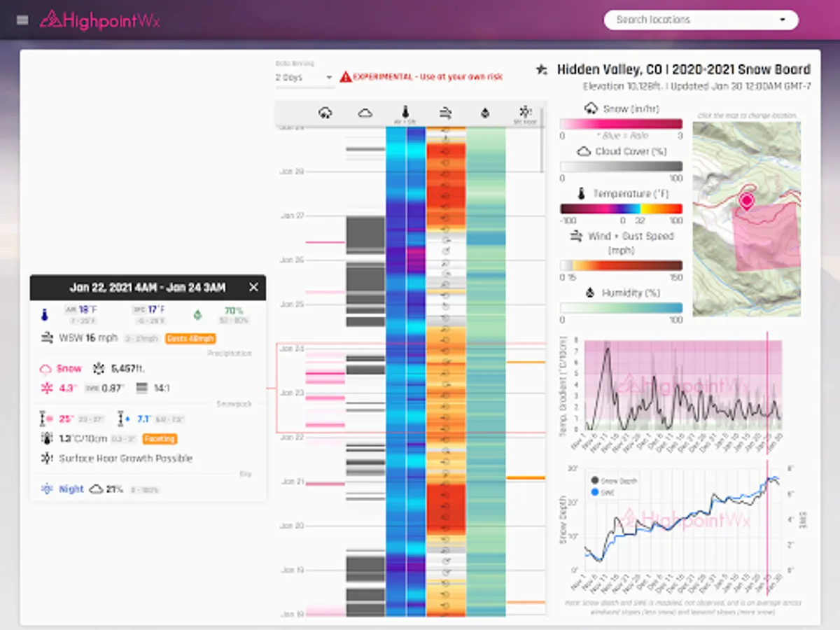Select the temperature column header thermometer icon
840x630 pixels.
pos(405,111)
